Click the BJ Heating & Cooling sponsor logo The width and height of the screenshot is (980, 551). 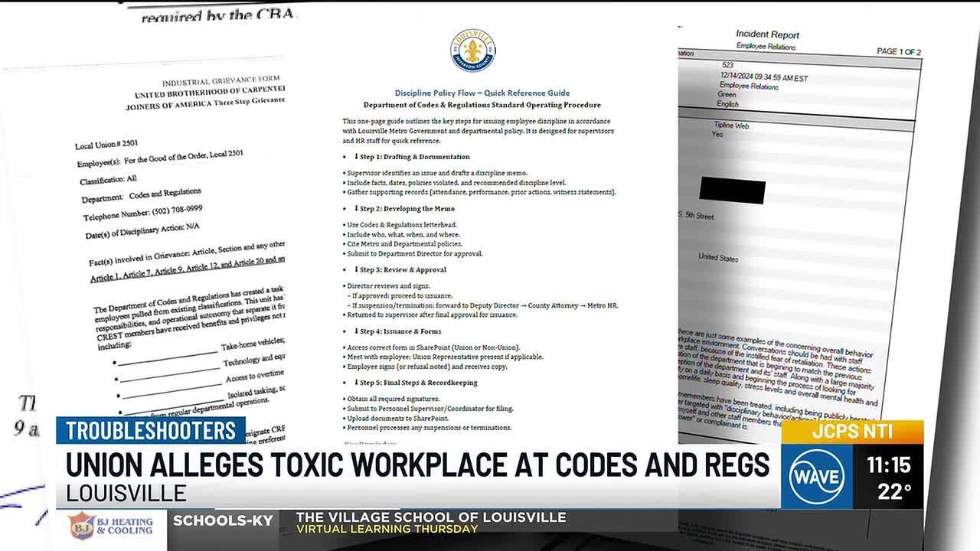(111, 527)
